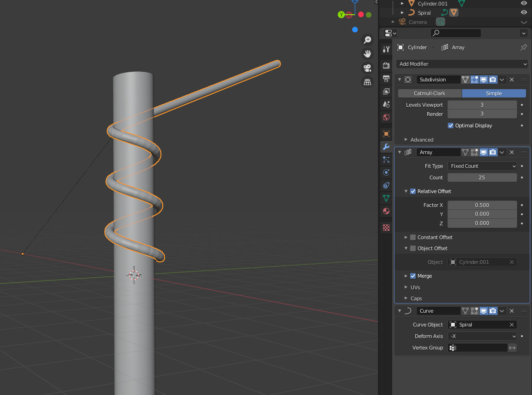Open the Fit Type dropdown in Array modifier
532x395 pixels.
click(x=482, y=166)
